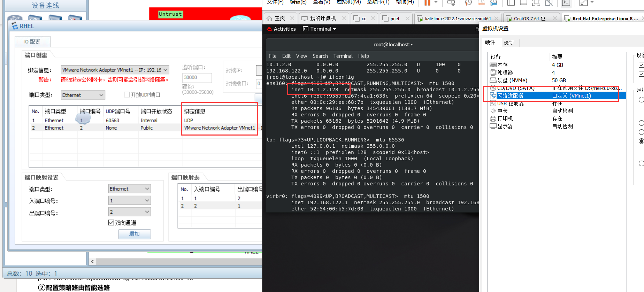Screen dimensions: 644x292
Task: Click the VMware pause virtual machine icon
Action: [427, 2]
